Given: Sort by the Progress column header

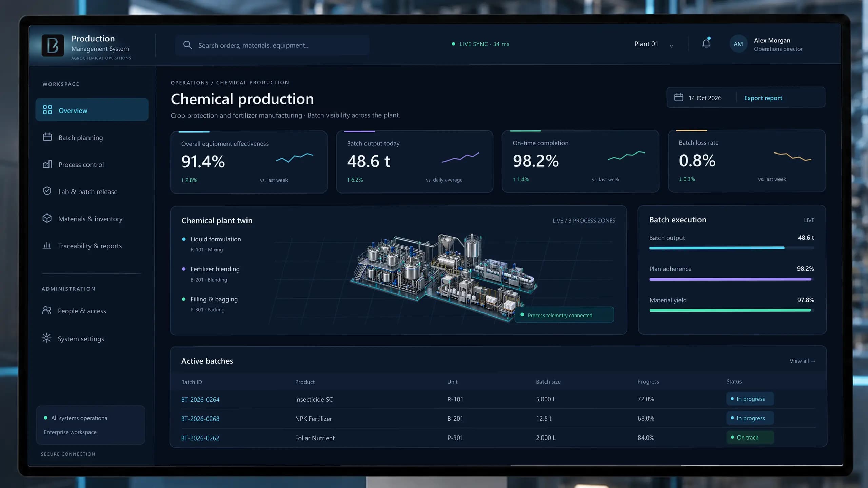Looking at the screenshot, I should pos(648,382).
